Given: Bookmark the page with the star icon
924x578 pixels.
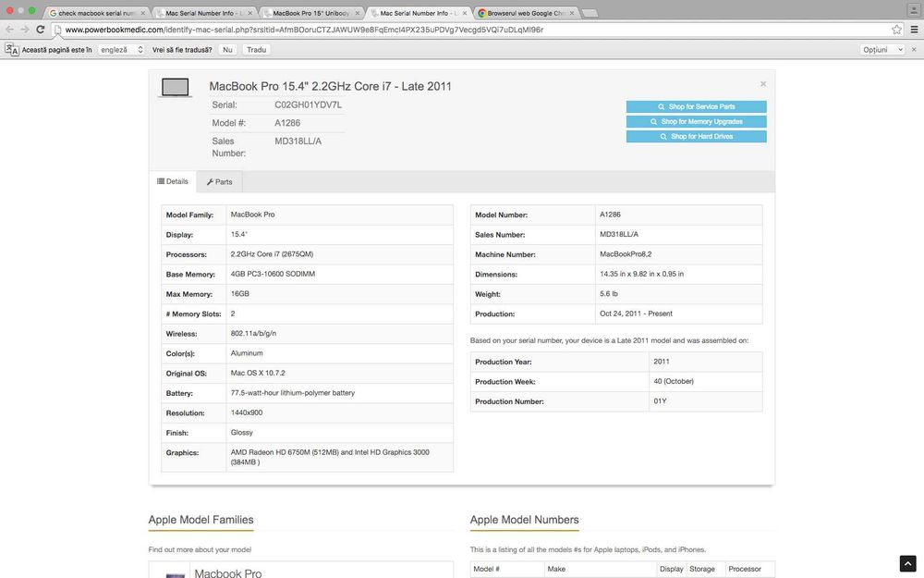Looking at the screenshot, I should (x=896, y=30).
